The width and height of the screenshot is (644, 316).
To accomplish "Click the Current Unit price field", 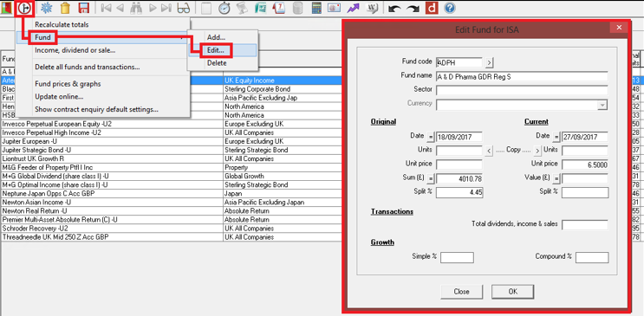I will tap(585, 164).
